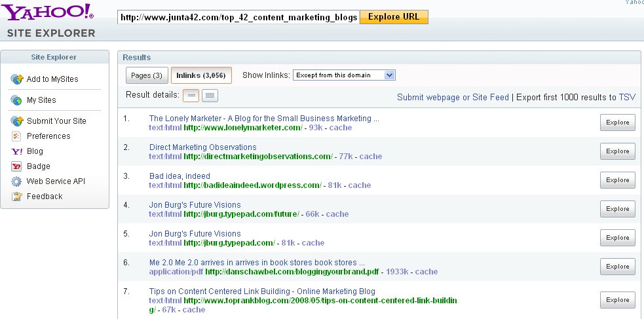Open the Show Inlinks dropdown
The image size is (644, 319).
pos(344,75)
